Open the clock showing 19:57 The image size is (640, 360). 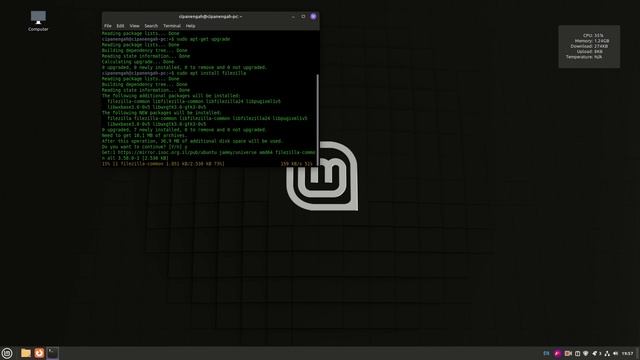coord(627,353)
